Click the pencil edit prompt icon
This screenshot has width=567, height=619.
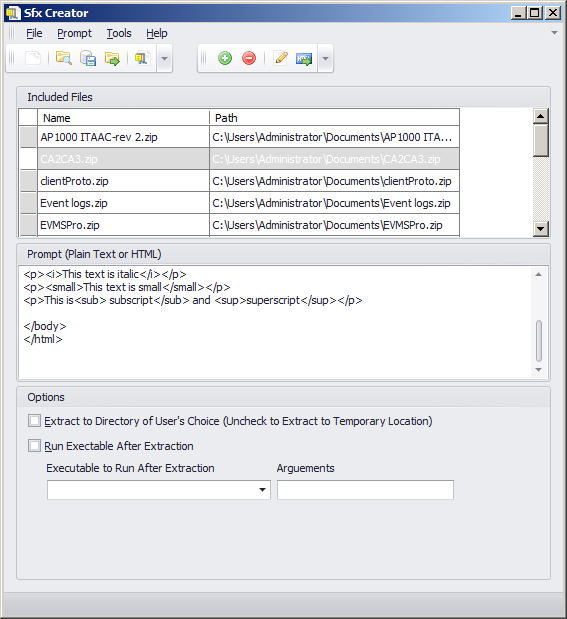tap(281, 58)
